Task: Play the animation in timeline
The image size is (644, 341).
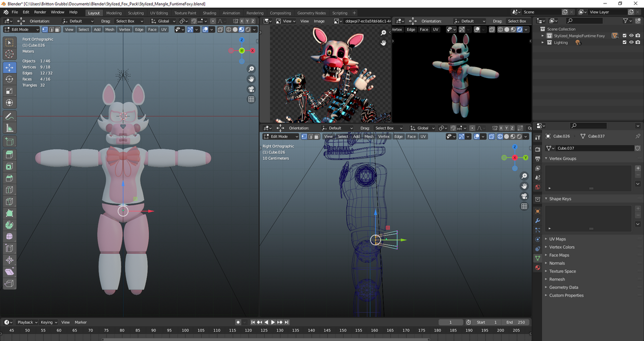Action: [x=273, y=322]
